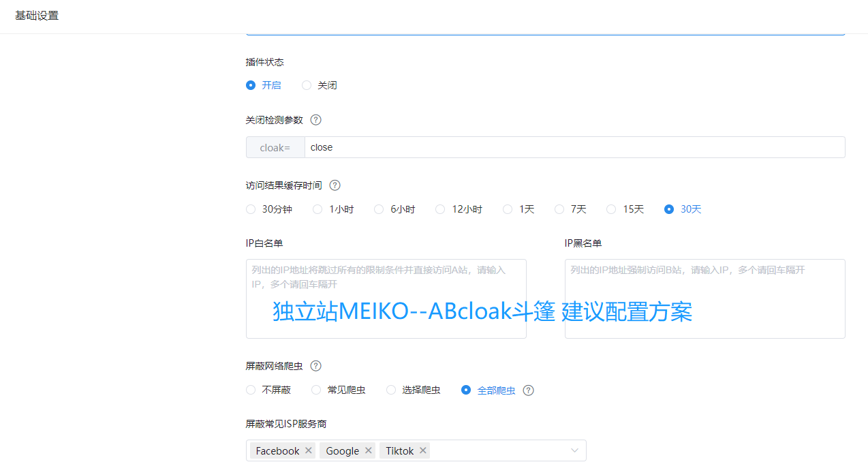Select 不屏蔽 for crawler blocking
The image size is (868, 475).
[251, 390]
